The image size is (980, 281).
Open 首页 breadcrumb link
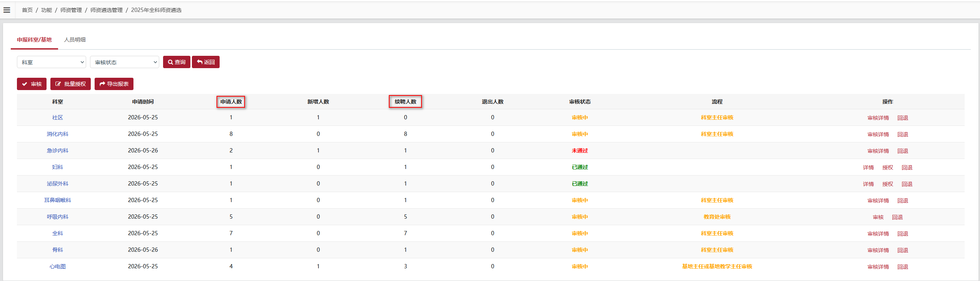27,10
